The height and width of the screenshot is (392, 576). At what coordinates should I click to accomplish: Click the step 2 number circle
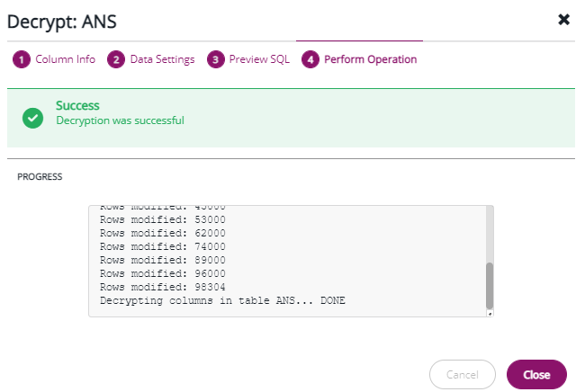coord(115,59)
